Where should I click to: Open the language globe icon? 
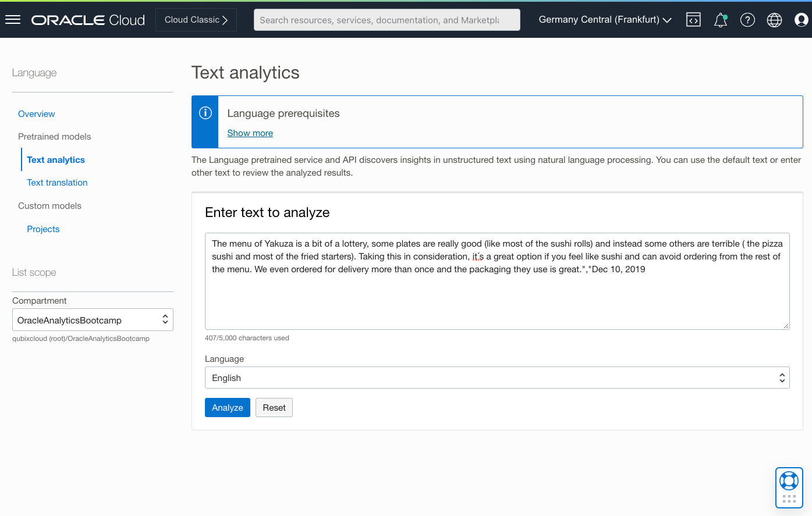774,20
